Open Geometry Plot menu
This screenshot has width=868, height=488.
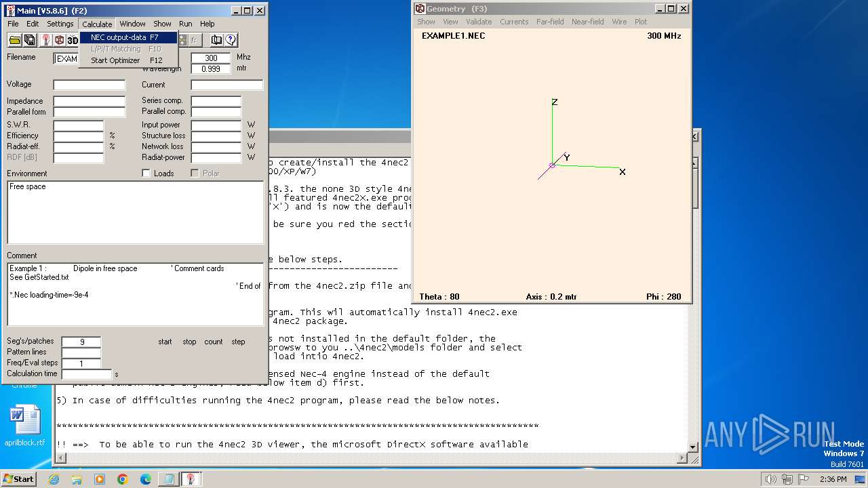[641, 22]
